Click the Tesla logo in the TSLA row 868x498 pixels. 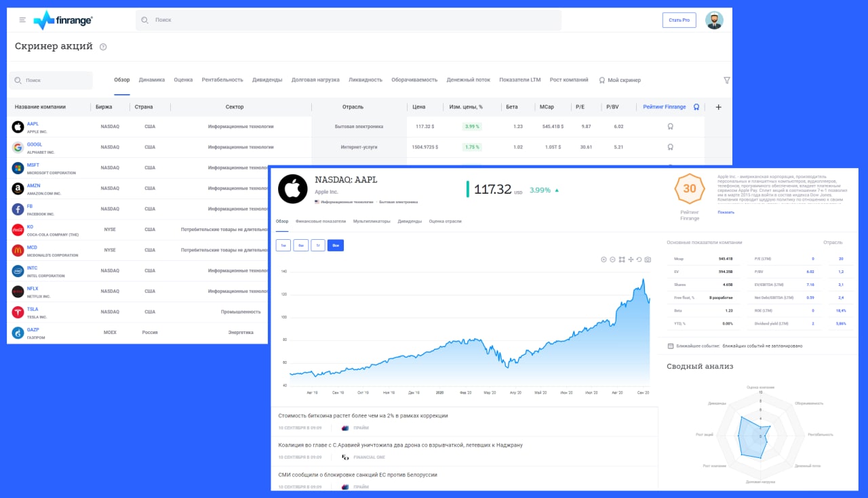tap(18, 312)
